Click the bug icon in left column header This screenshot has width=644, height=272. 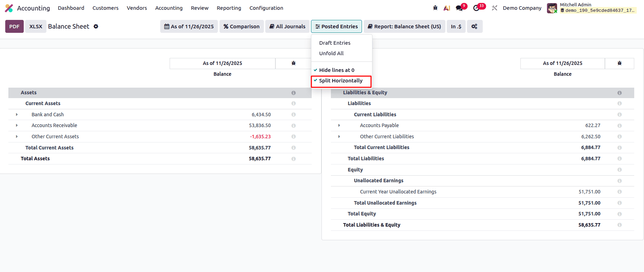(x=294, y=63)
